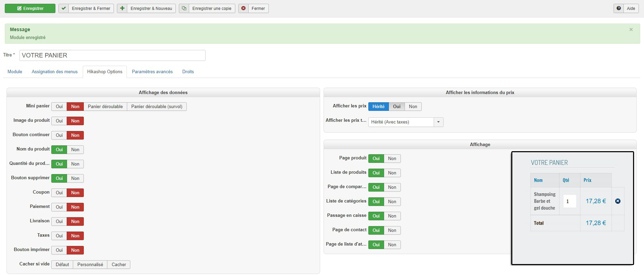Click the copy icon of Enregistrer une copie
The image size is (644, 275).
(184, 9)
